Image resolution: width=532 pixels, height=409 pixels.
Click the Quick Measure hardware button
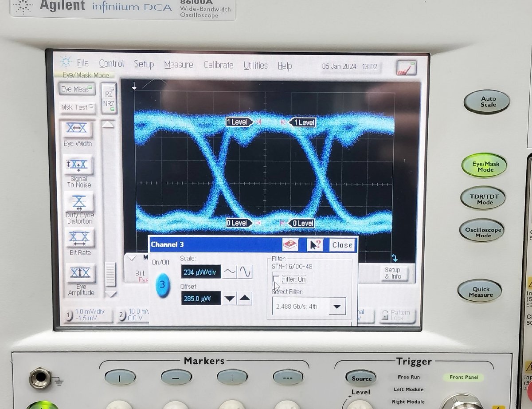[481, 292]
